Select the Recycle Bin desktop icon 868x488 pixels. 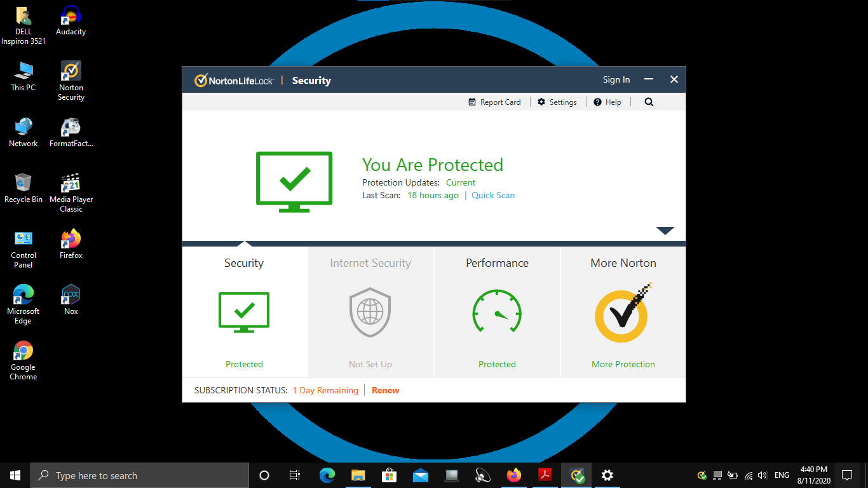pos(24,189)
